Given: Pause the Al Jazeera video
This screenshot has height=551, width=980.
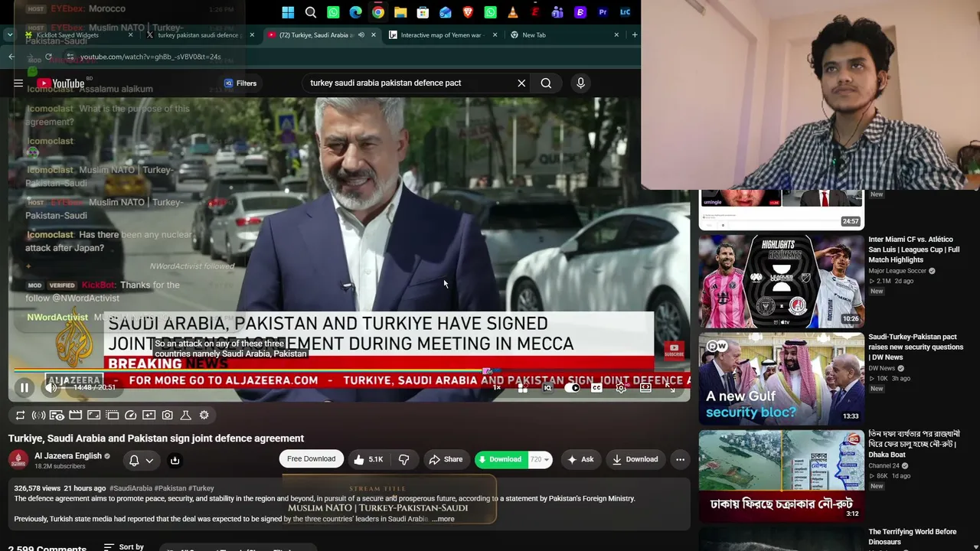Looking at the screenshot, I should click(x=24, y=388).
